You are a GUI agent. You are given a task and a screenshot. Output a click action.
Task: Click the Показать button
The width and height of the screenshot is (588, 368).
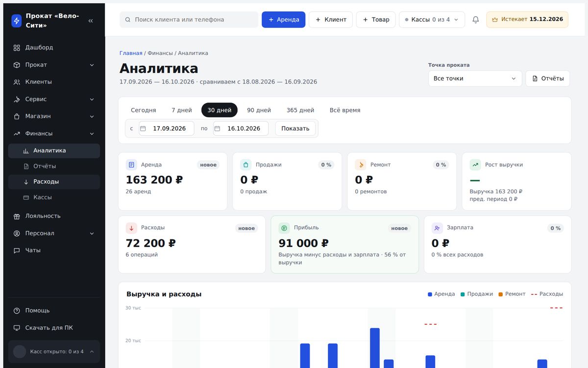point(295,129)
